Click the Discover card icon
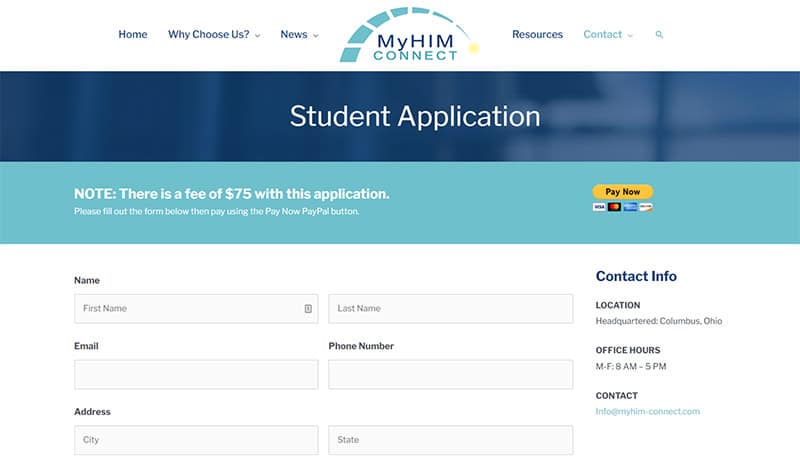This screenshot has height=469, width=800. [645, 207]
